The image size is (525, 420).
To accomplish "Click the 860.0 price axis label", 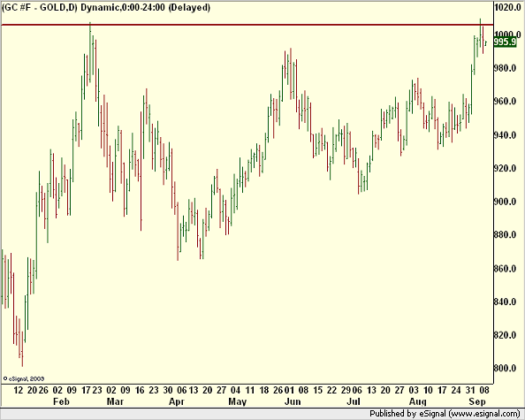I will (x=505, y=269).
